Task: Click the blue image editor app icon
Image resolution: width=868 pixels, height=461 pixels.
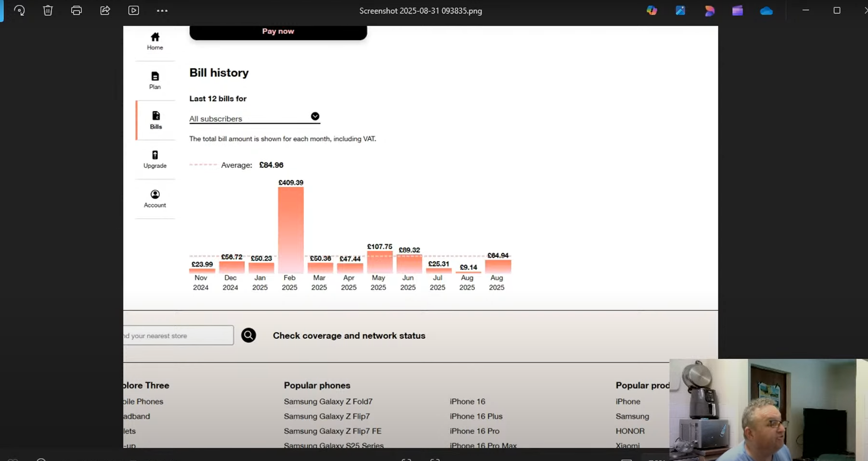Action: 681,10
